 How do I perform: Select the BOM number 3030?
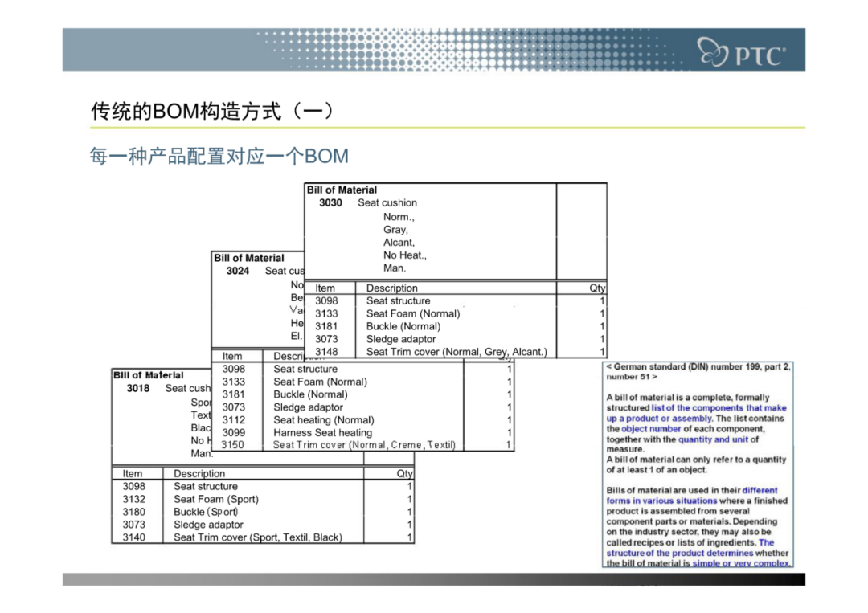[330, 202]
